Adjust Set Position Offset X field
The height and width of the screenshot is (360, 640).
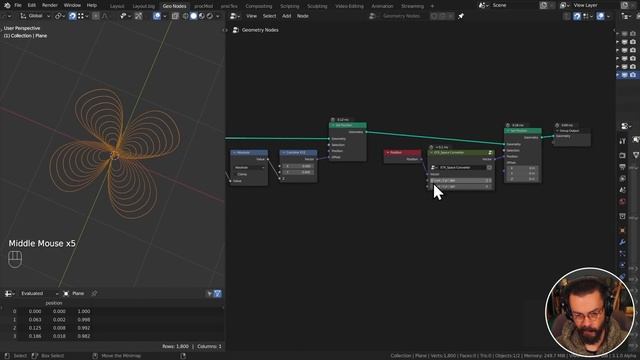click(522, 168)
